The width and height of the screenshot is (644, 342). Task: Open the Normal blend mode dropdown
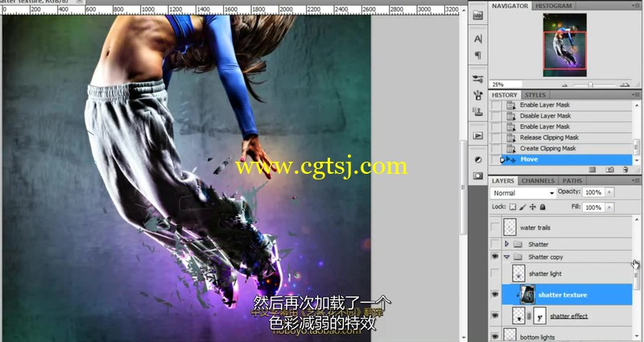[522, 193]
